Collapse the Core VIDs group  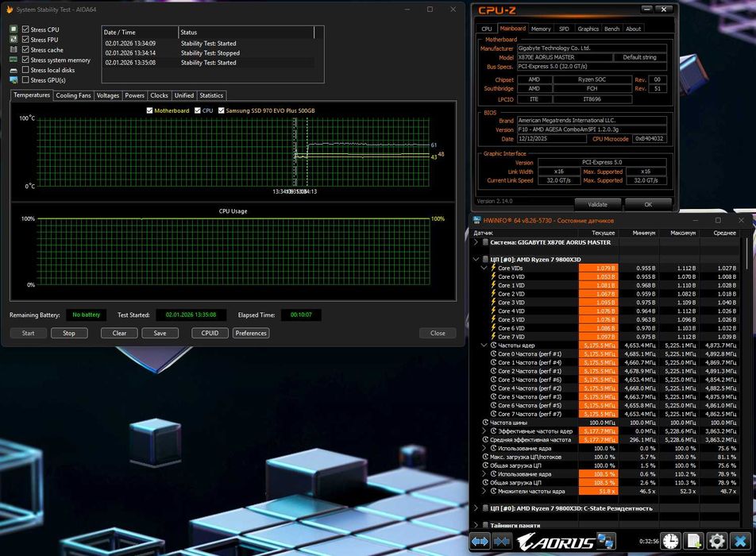tap(484, 268)
